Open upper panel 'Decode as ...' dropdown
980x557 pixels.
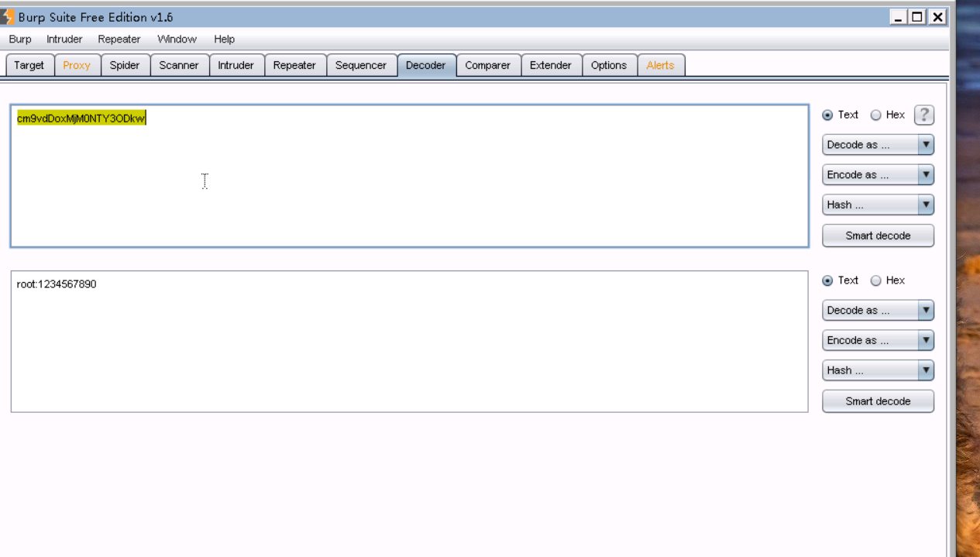click(x=878, y=145)
